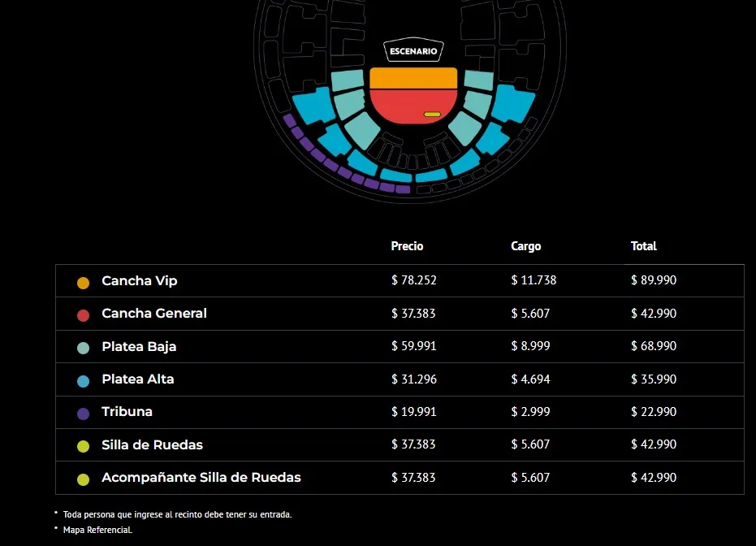756x546 pixels.
Task: Click the blue dot beside Platea Alta
Action: pos(83,381)
